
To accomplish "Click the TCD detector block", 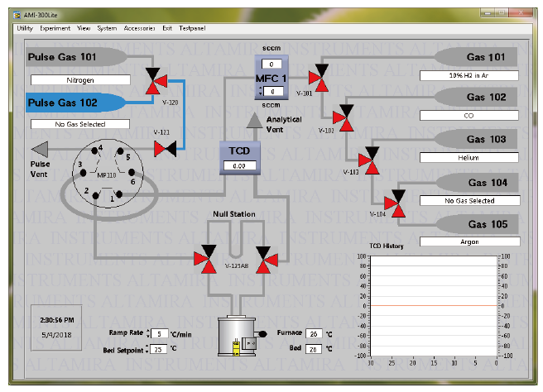I will pos(240,155).
